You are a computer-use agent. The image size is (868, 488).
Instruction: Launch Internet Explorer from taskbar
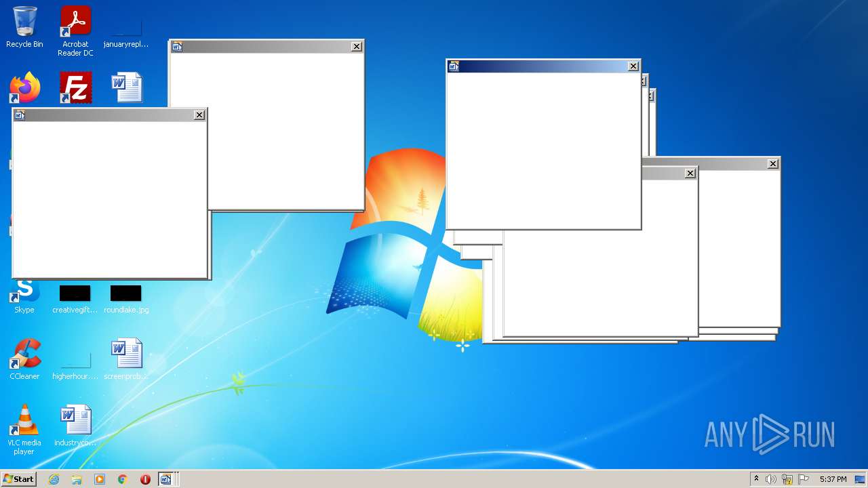pos(54,479)
